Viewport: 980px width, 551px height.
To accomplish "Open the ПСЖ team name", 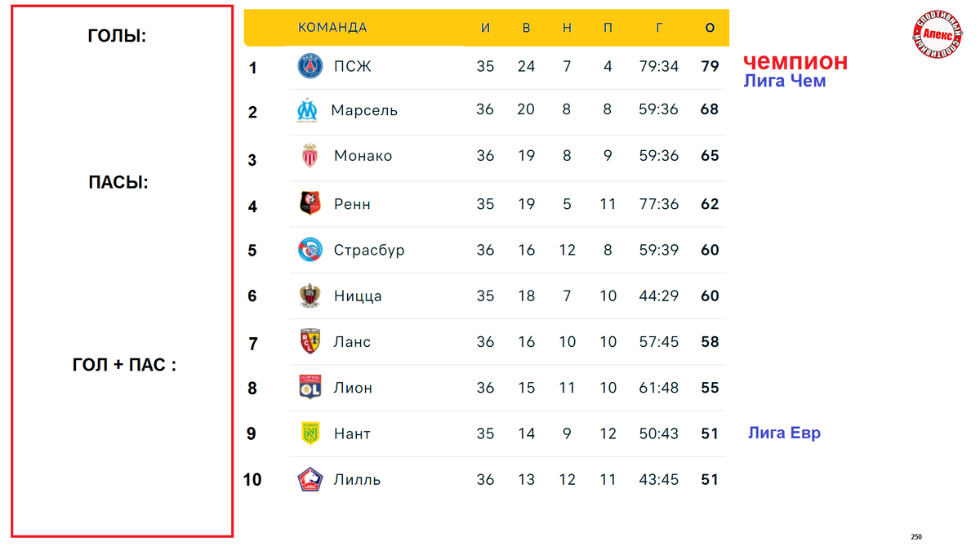I will (x=353, y=66).
